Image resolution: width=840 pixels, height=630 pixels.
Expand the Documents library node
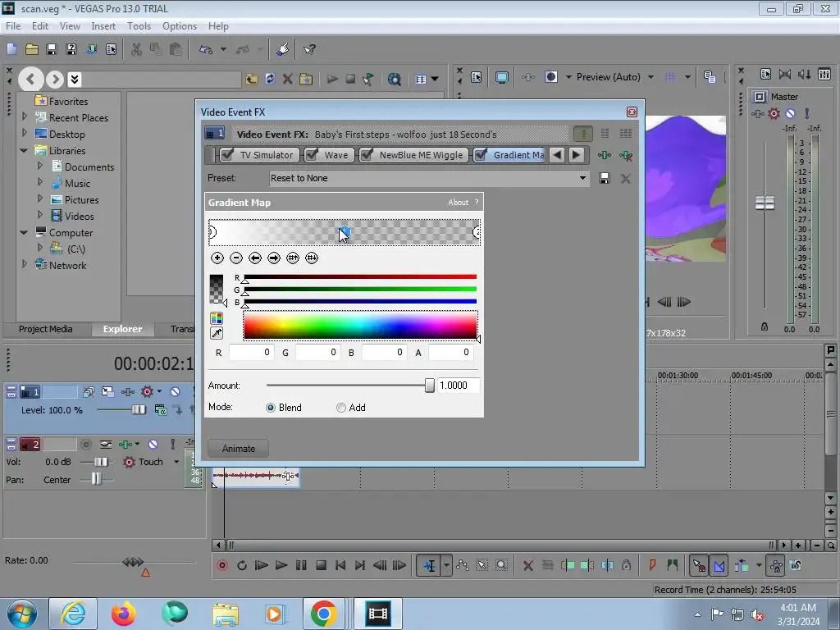[40, 166]
